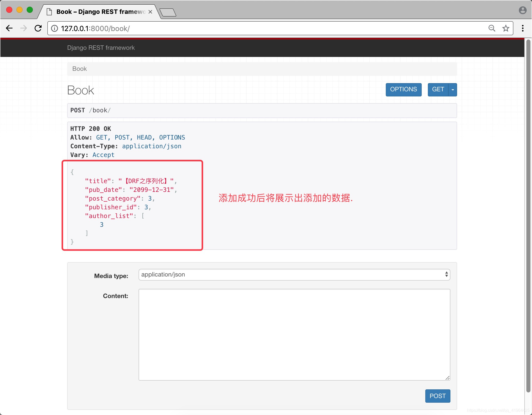This screenshot has height=415, width=532.
Task: Send an OPTIONS request
Action: pyautogui.click(x=403, y=90)
